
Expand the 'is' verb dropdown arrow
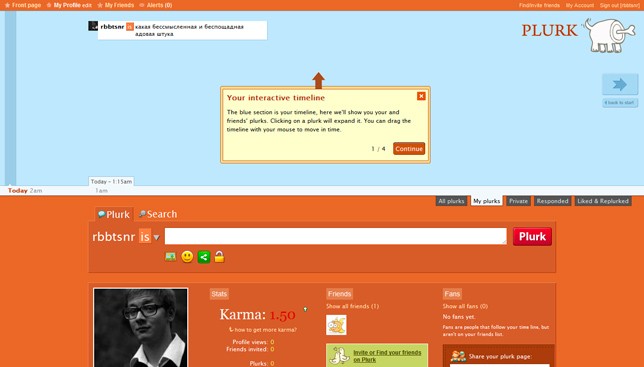pyautogui.click(x=156, y=237)
